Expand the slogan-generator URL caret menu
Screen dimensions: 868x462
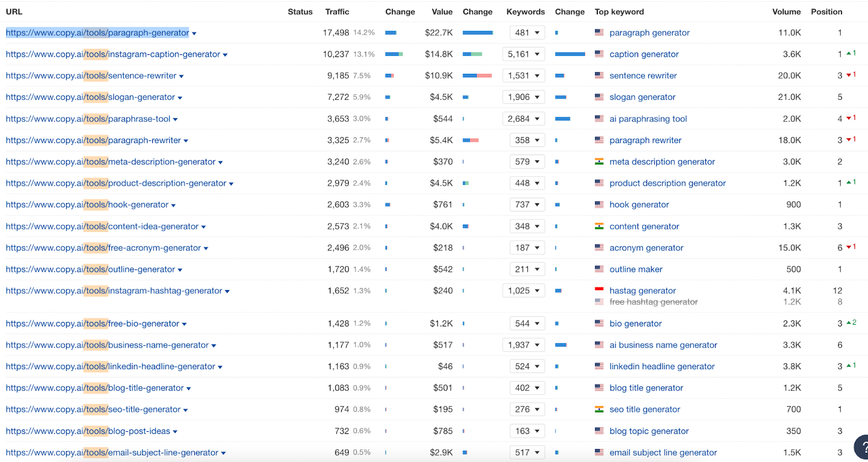pos(180,98)
